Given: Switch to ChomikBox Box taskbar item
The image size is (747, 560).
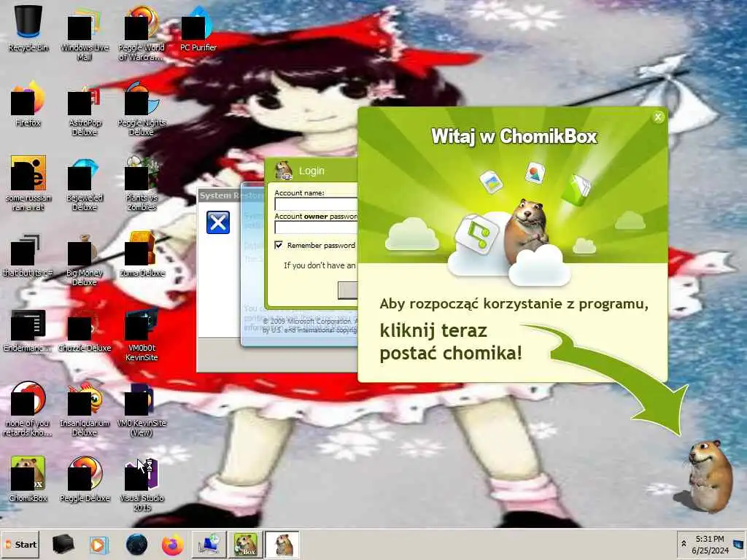Looking at the screenshot, I should tap(245, 545).
